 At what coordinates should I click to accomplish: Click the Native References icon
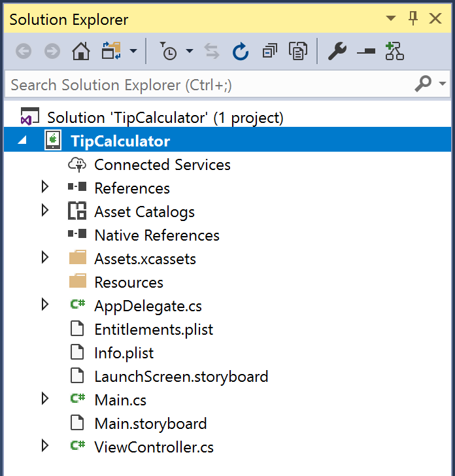point(77,234)
